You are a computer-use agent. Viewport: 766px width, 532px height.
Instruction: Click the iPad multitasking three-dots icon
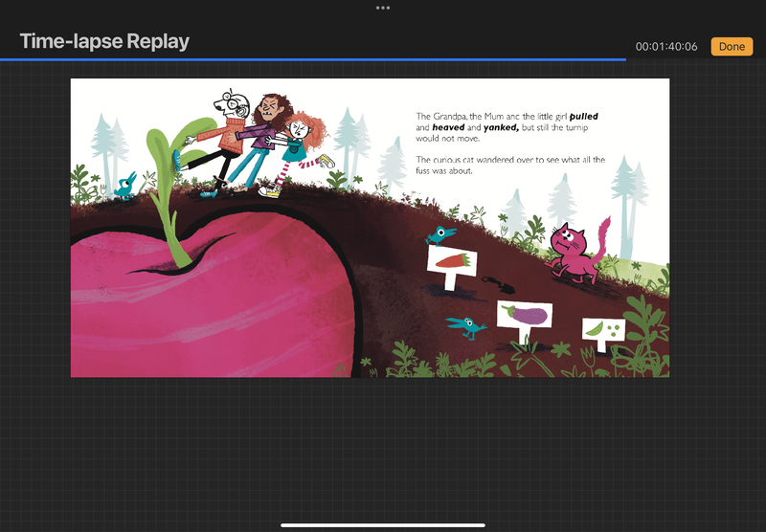[x=383, y=8]
